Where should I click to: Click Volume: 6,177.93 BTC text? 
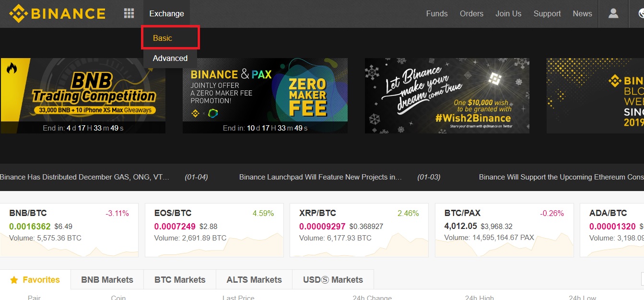click(x=335, y=238)
